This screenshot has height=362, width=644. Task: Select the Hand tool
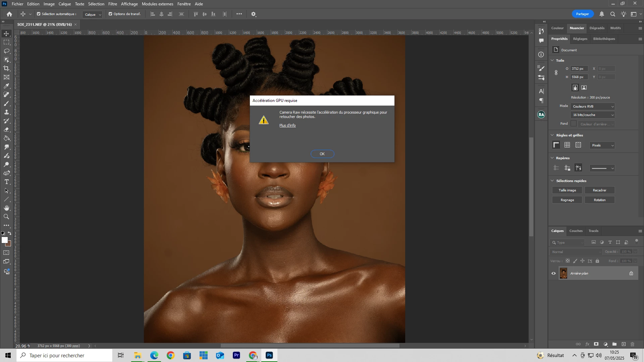click(x=6, y=208)
